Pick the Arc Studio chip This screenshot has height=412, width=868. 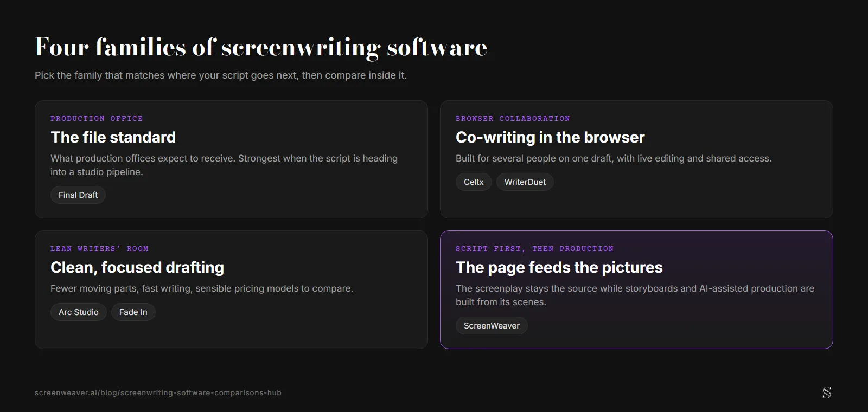point(79,312)
